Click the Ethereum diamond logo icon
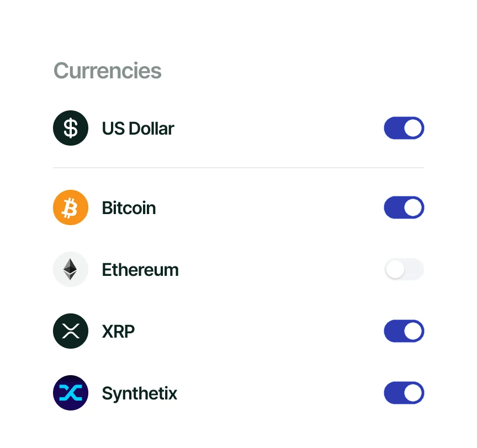 pyautogui.click(x=71, y=269)
